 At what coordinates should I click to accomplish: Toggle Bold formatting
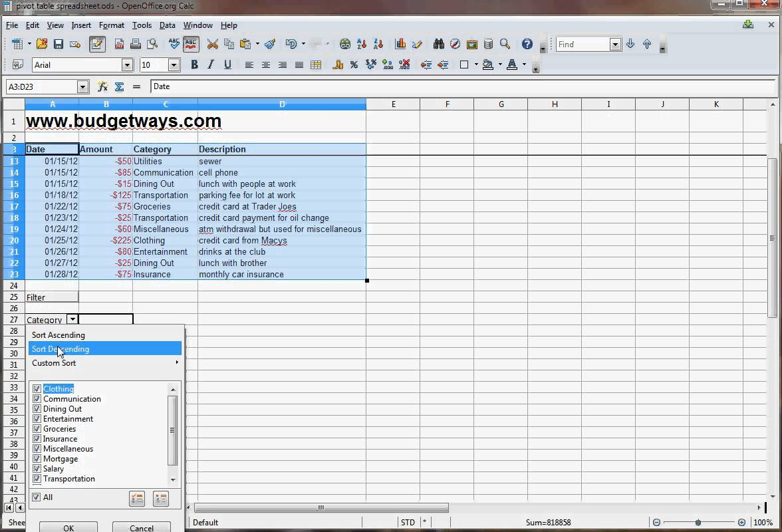point(194,65)
